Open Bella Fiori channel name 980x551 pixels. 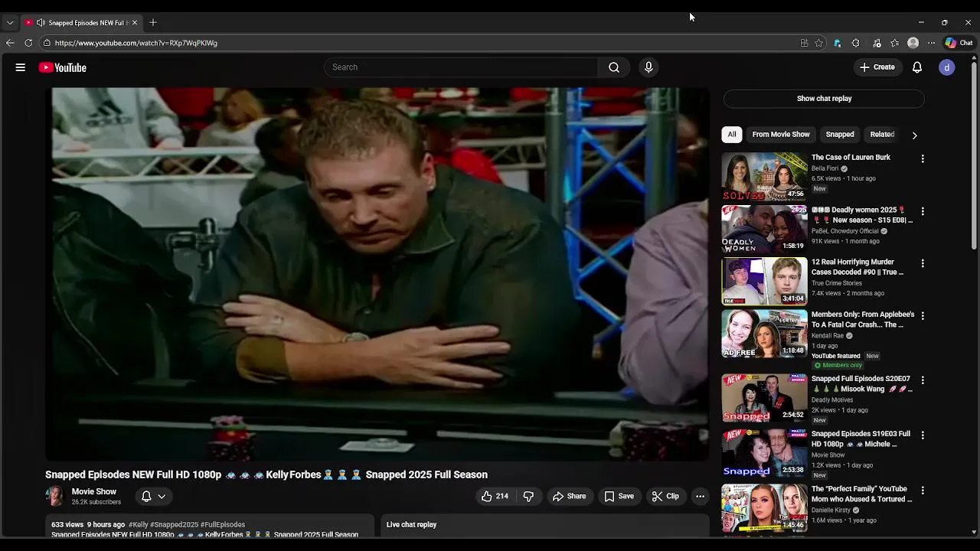click(x=825, y=168)
